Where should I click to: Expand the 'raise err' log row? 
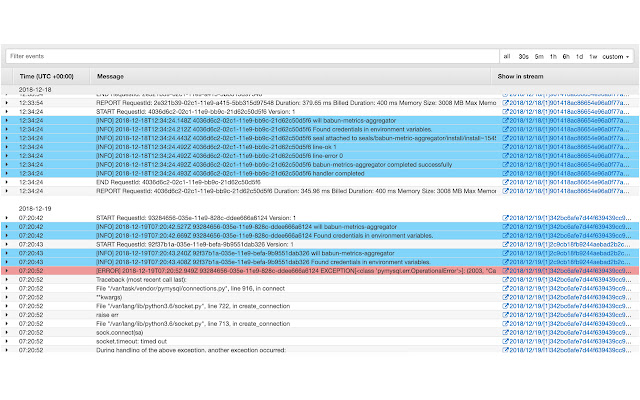7,315
